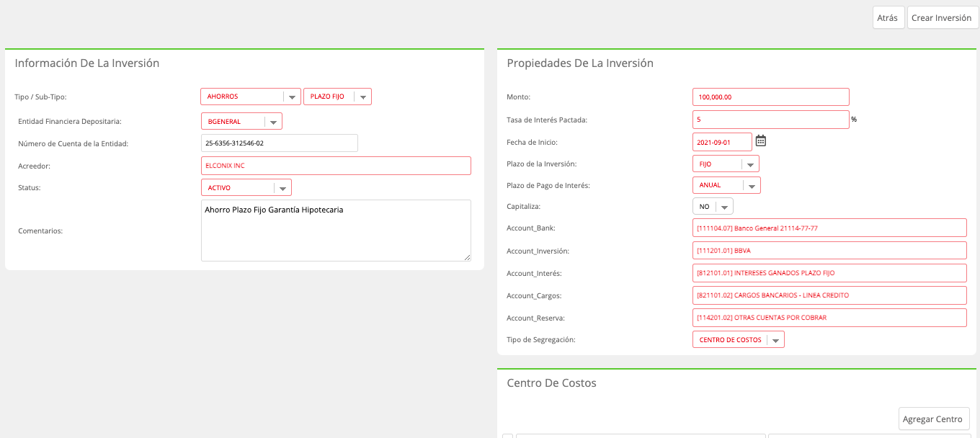980x438 pixels.
Task: Click the 'Información De La Inversión' heading
Action: coord(87,63)
